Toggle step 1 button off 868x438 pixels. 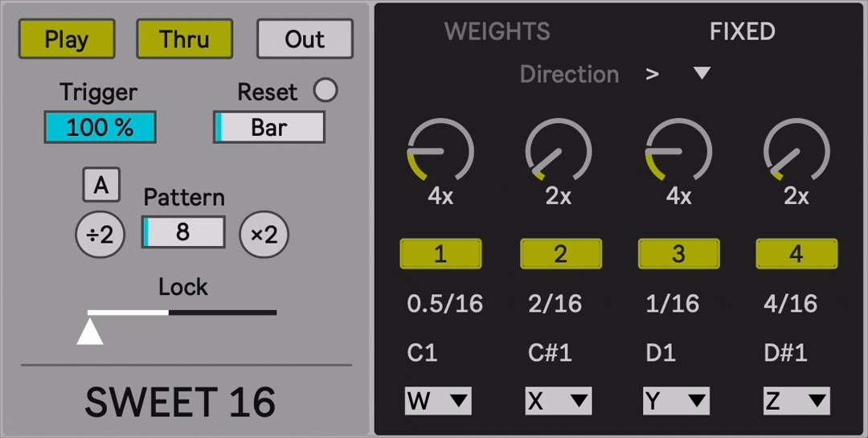pyautogui.click(x=440, y=254)
